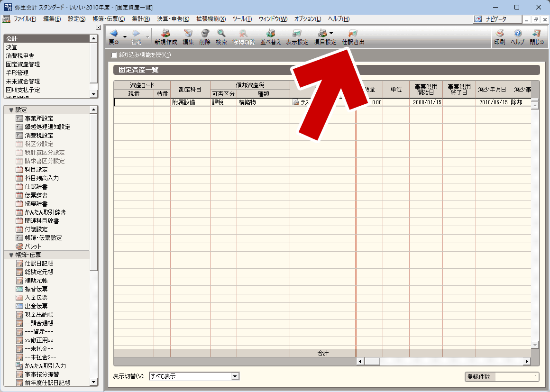Click the 並べ替え sort icon
The width and height of the screenshot is (550, 392).
[270, 34]
